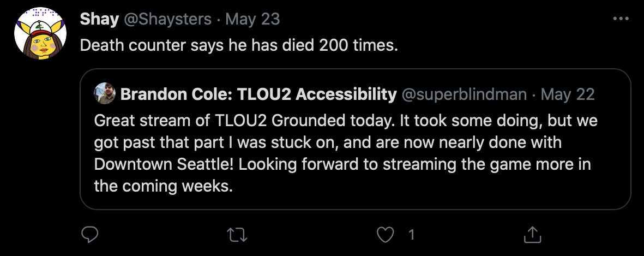Click 'the coming weeks.' closing line
This screenshot has width=644, height=256.
(x=164, y=186)
